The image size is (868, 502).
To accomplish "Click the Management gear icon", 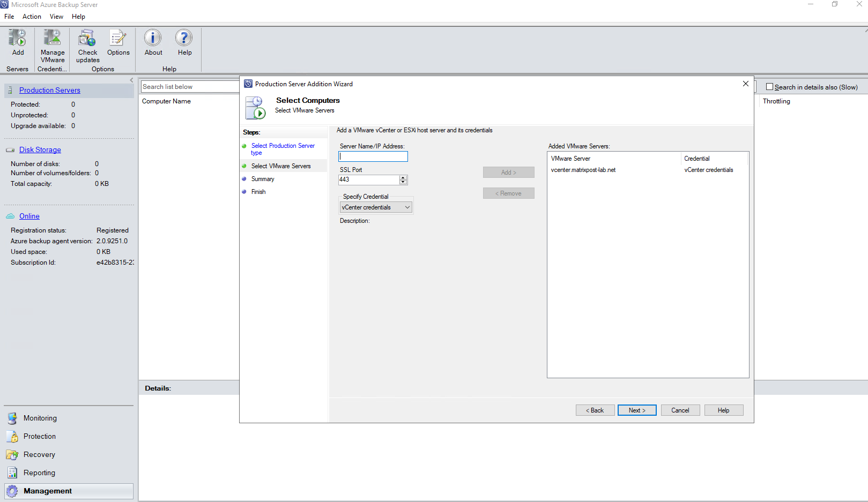I will pyautogui.click(x=12, y=491).
